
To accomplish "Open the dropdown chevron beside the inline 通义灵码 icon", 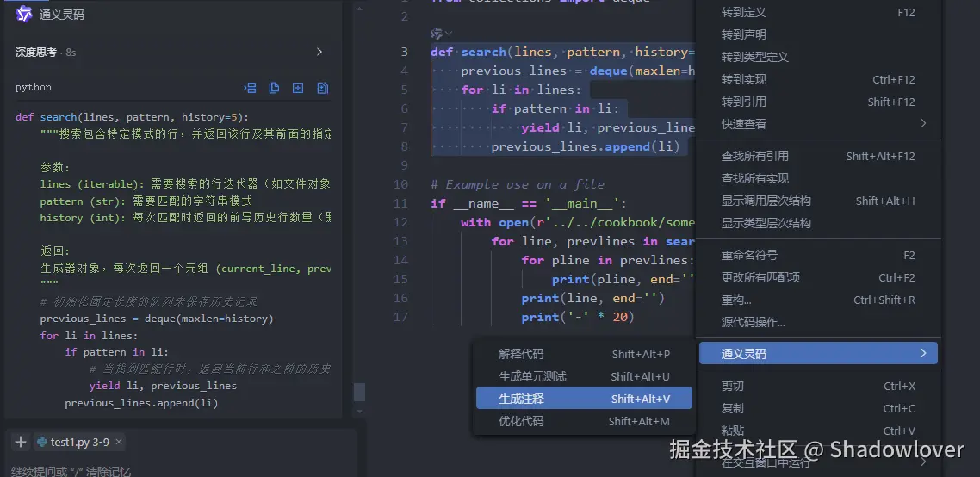I will click(x=448, y=33).
